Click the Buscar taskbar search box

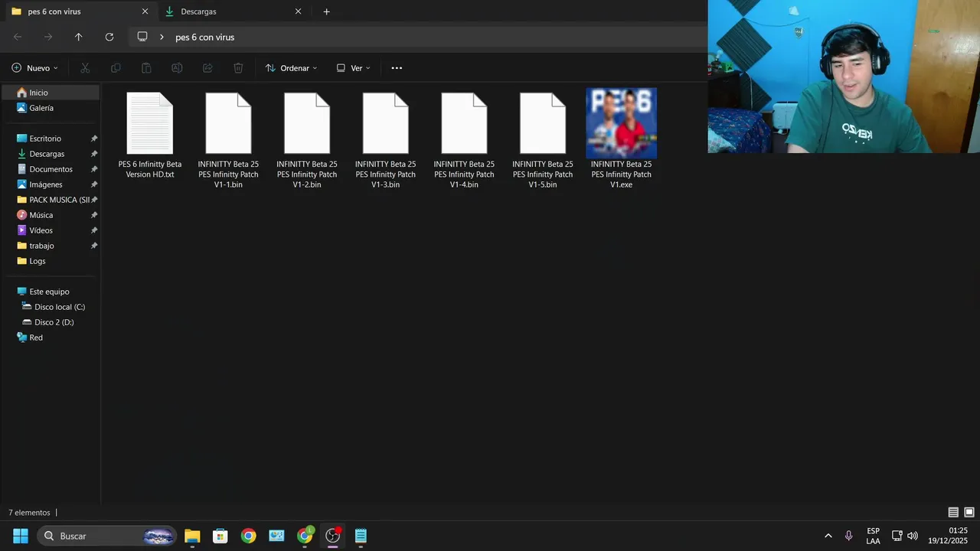point(107,536)
